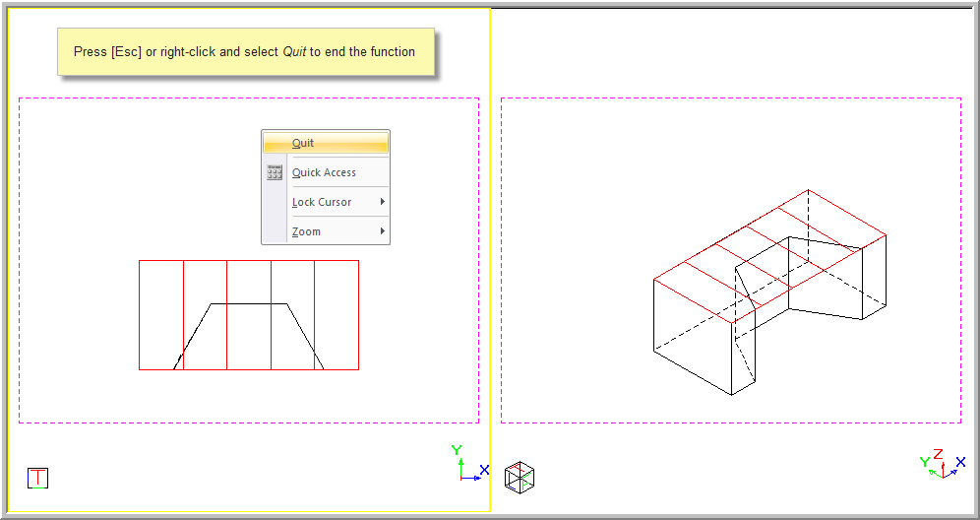Click the Top view 'T' icon

[37, 478]
